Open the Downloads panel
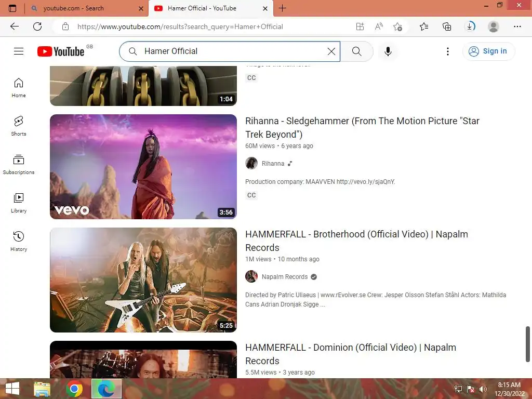Viewport: 532px width, 399px height. pyautogui.click(x=470, y=26)
